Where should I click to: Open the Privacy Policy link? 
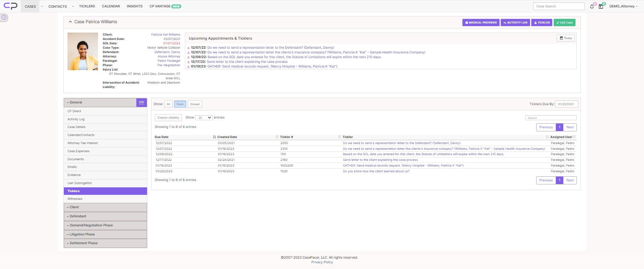(322, 262)
